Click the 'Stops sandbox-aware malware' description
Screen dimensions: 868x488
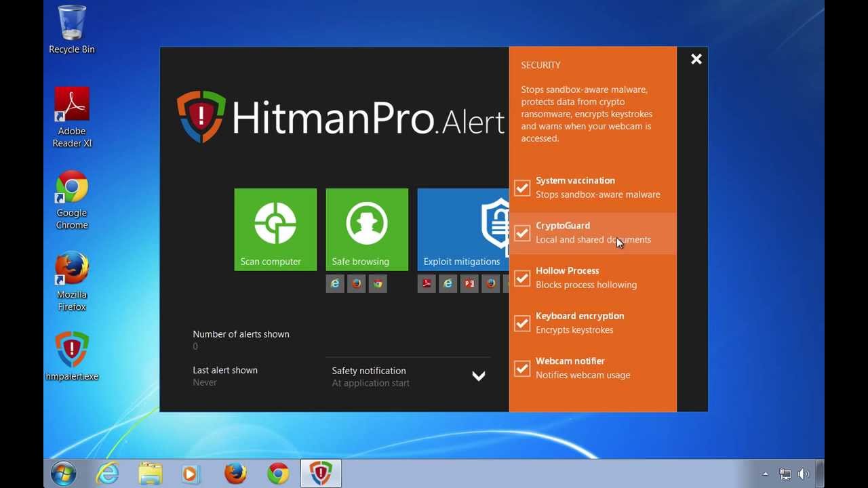click(x=598, y=195)
